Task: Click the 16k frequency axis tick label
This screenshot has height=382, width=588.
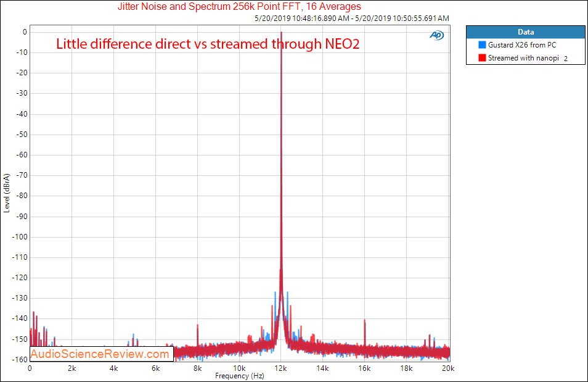Action: pyautogui.click(x=364, y=368)
